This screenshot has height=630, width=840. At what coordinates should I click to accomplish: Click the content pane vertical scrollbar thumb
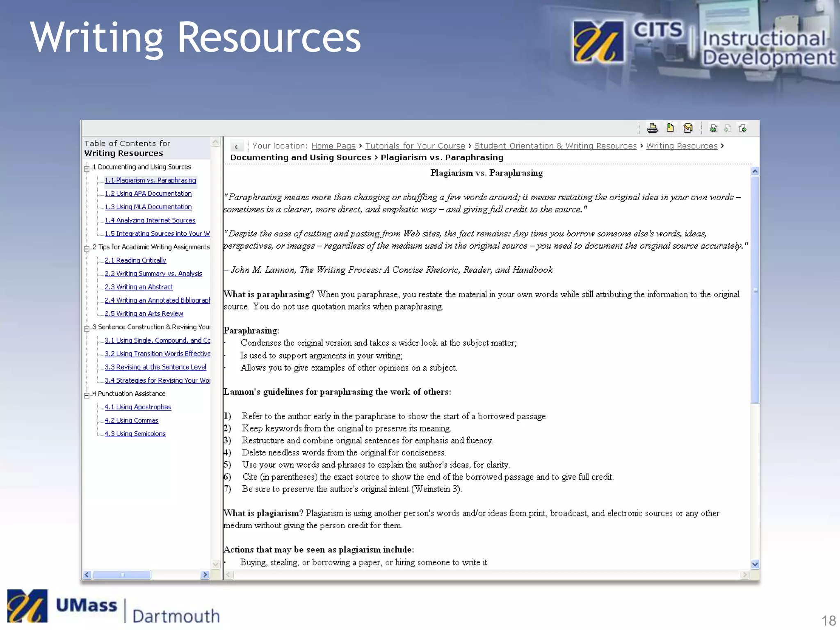[755, 290]
